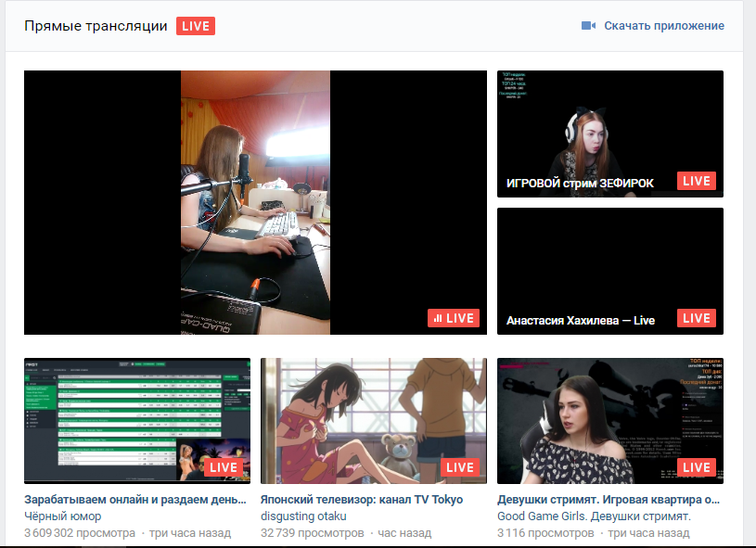Viewport: 756px width, 548px height.
Task: Click the Прямые трансляции heading
Action: click(x=96, y=26)
